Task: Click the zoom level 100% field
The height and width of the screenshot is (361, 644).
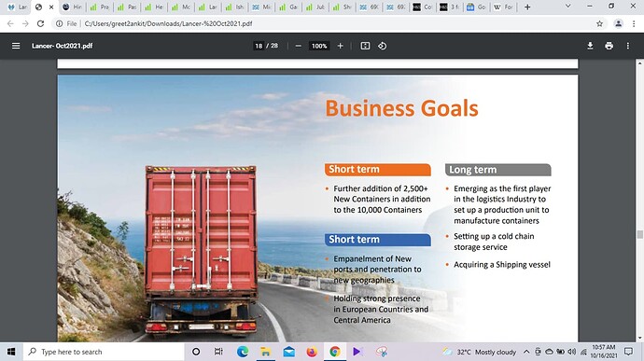Action: (x=319, y=46)
